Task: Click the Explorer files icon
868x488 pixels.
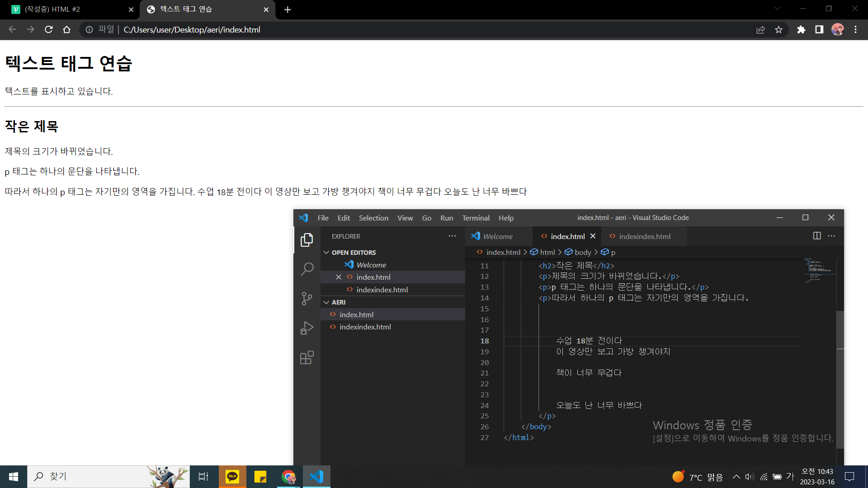Action: (307, 240)
